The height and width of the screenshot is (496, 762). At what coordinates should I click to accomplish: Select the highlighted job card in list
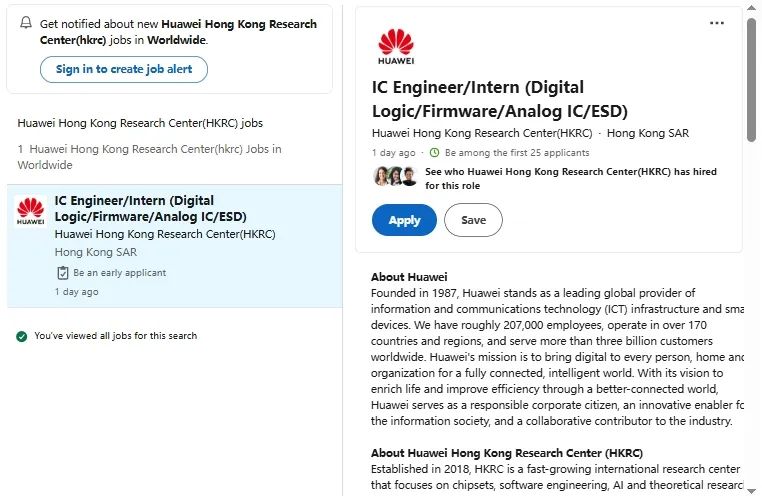pos(174,246)
